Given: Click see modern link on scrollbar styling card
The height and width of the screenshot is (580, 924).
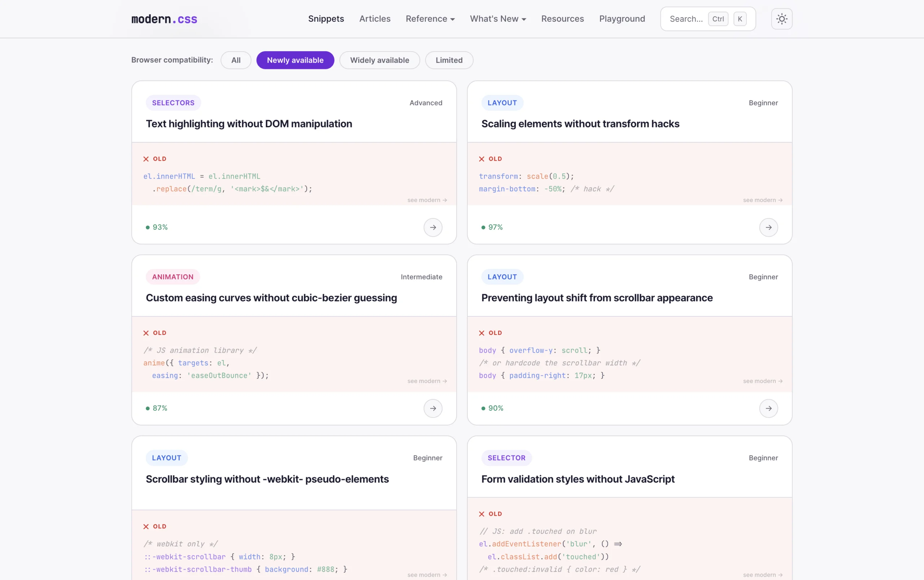Looking at the screenshot, I should point(427,574).
